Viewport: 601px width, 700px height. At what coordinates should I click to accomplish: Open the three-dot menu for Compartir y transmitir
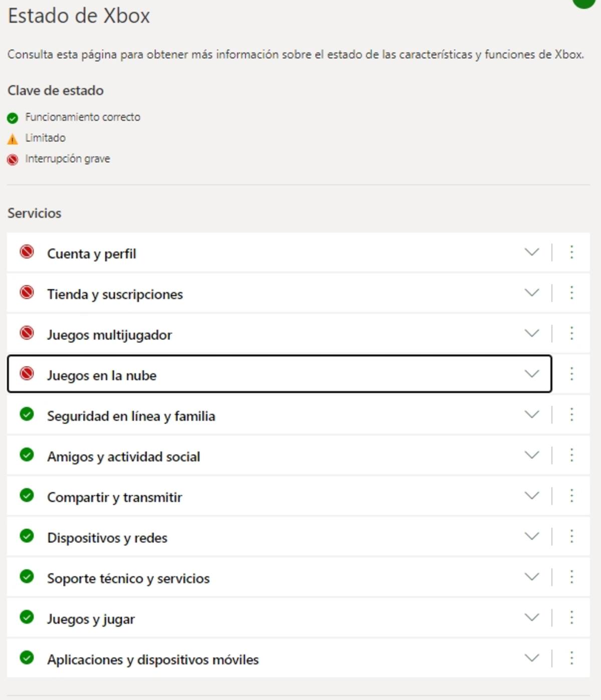(571, 496)
